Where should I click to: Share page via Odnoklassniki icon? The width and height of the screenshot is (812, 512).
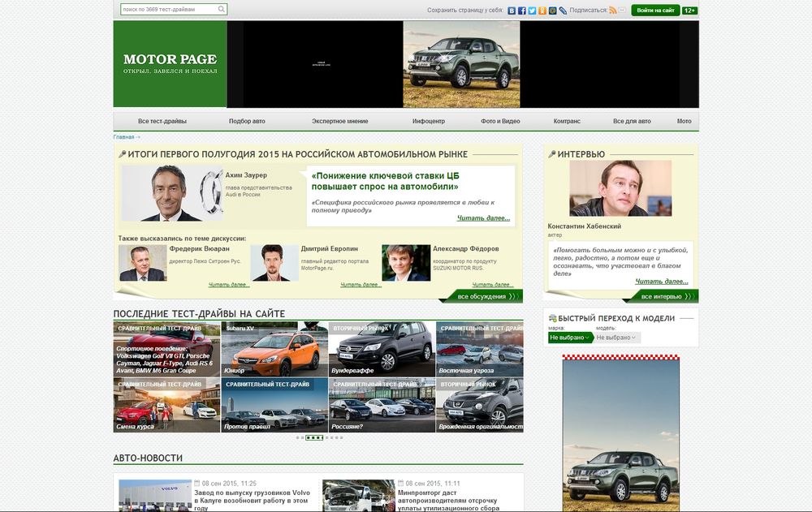point(542,11)
